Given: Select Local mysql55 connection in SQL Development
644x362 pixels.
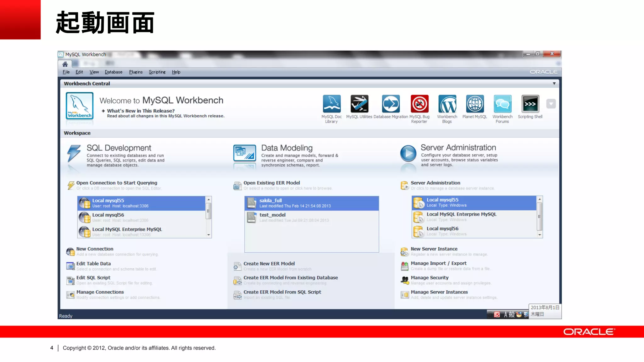Looking at the screenshot, I should click(x=142, y=203).
